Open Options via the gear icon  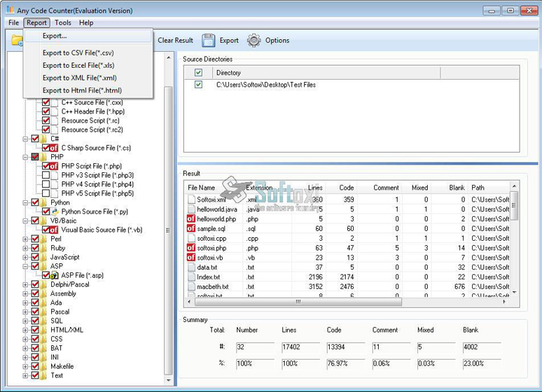tap(253, 41)
